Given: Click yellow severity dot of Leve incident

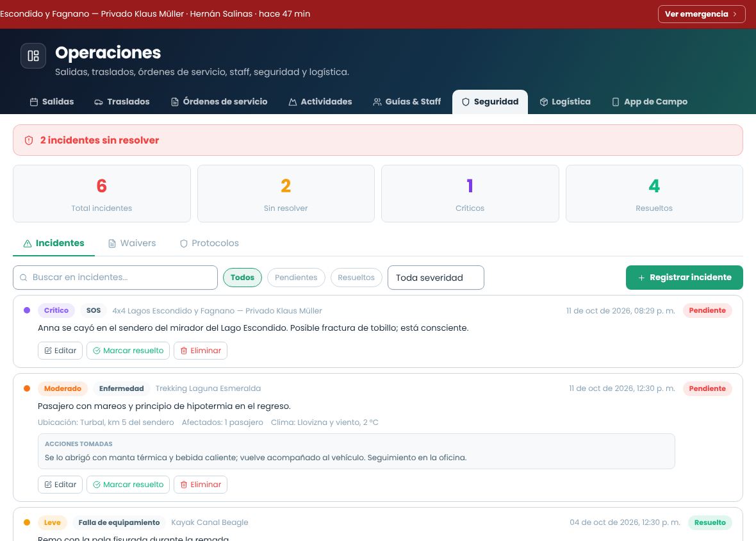Looking at the screenshot, I should (x=27, y=522).
